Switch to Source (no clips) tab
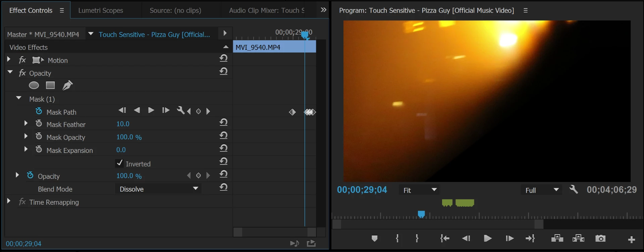 pyautogui.click(x=175, y=10)
